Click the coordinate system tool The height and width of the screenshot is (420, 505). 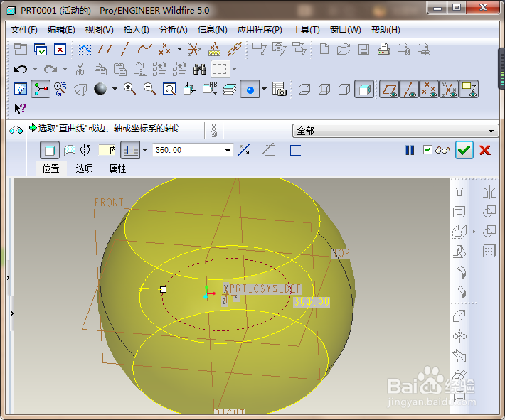click(x=194, y=49)
